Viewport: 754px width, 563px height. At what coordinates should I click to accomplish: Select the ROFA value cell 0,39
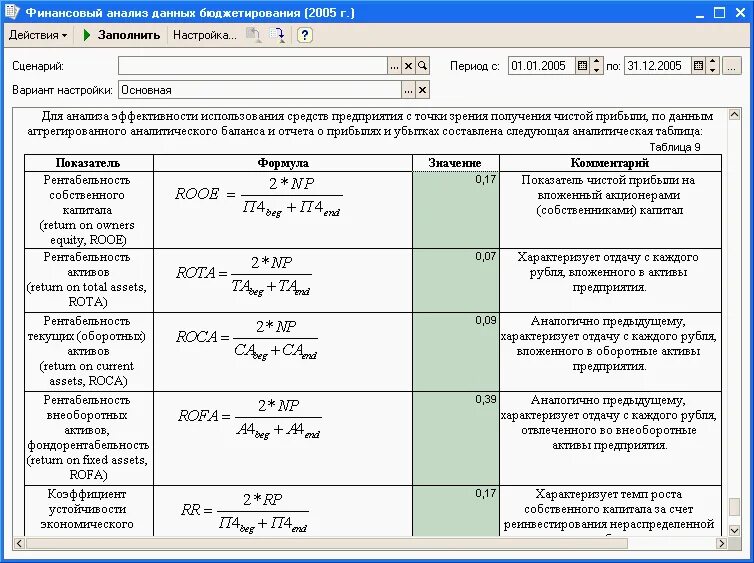(x=455, y=438)
